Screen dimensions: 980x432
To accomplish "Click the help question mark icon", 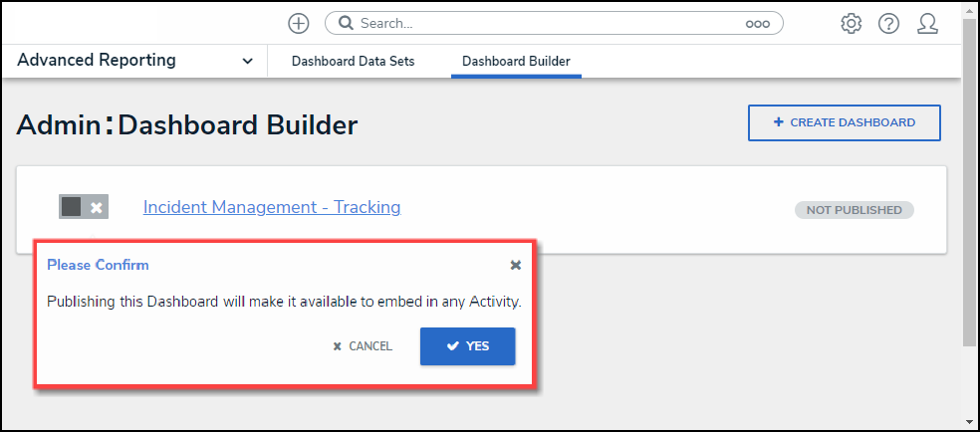I will (888, 23).
